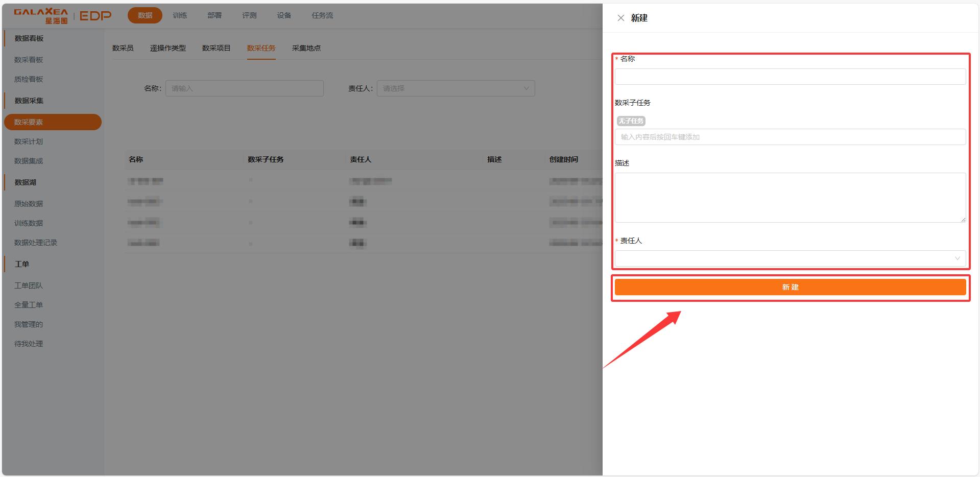Expand the 责任人 filter dropdown
The height and width of the screenshot is (477, 980).
[x=456, y=88]
